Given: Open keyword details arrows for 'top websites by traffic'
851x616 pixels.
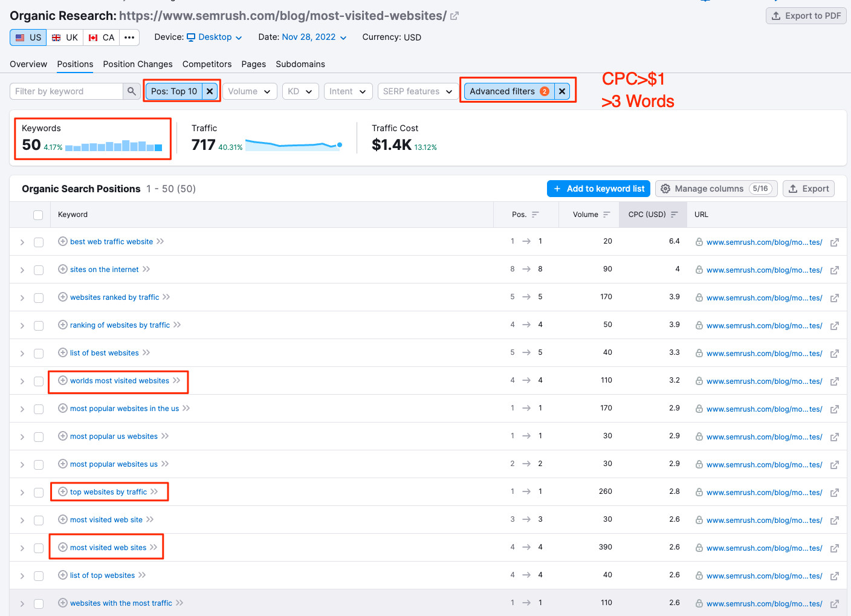Looking at the screenshot, I should click(x=154, y=491).
